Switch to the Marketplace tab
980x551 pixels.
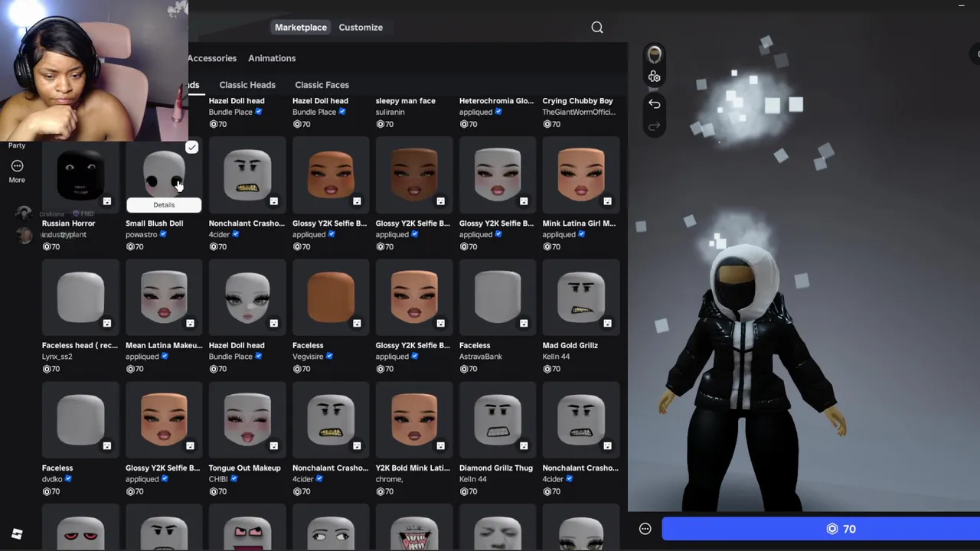coord(301,28)
